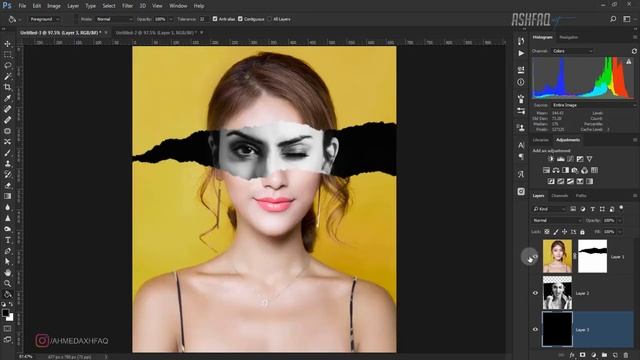Click the background color swatch
Image resolution: width=640 pixels, height=360 pixels.
(10, 318)
